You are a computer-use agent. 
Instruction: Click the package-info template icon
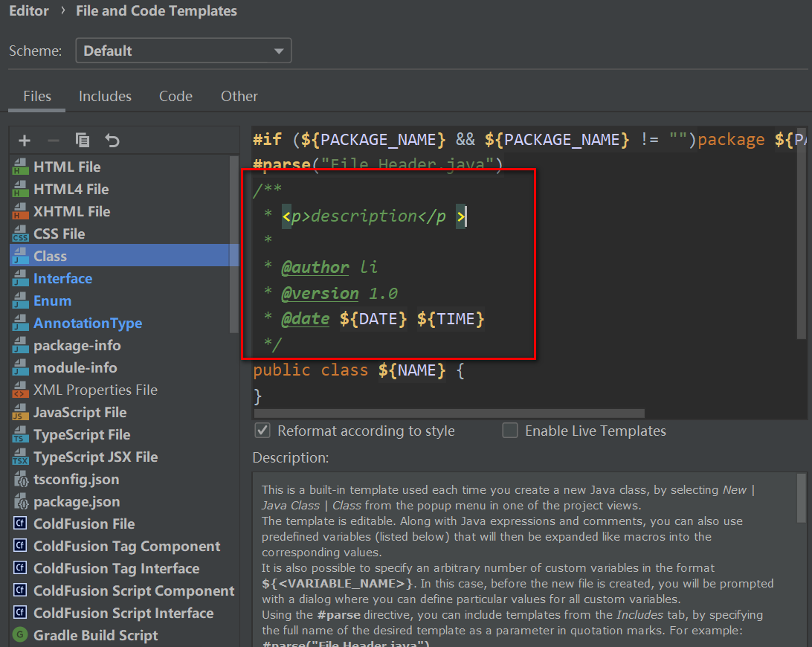[20, 345]
